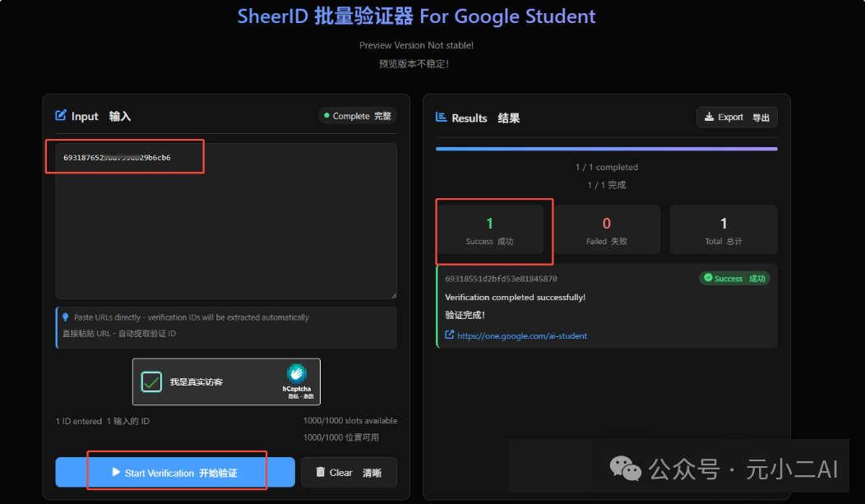Click the Success count card
This screenshot has width=865, height=504.
coord(489,229)
